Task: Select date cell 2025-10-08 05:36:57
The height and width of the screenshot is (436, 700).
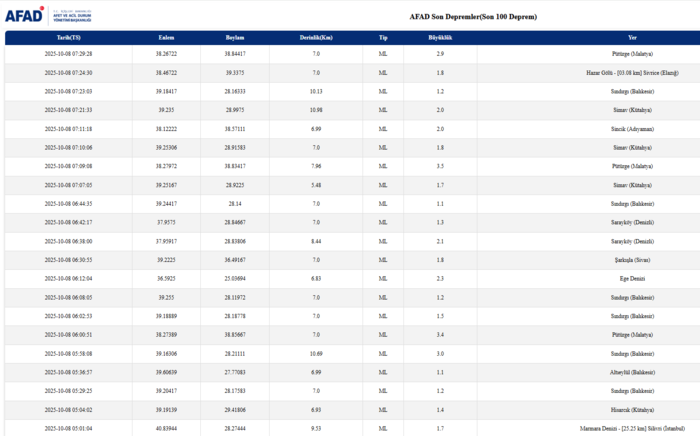Action: [x=68, y=372]
